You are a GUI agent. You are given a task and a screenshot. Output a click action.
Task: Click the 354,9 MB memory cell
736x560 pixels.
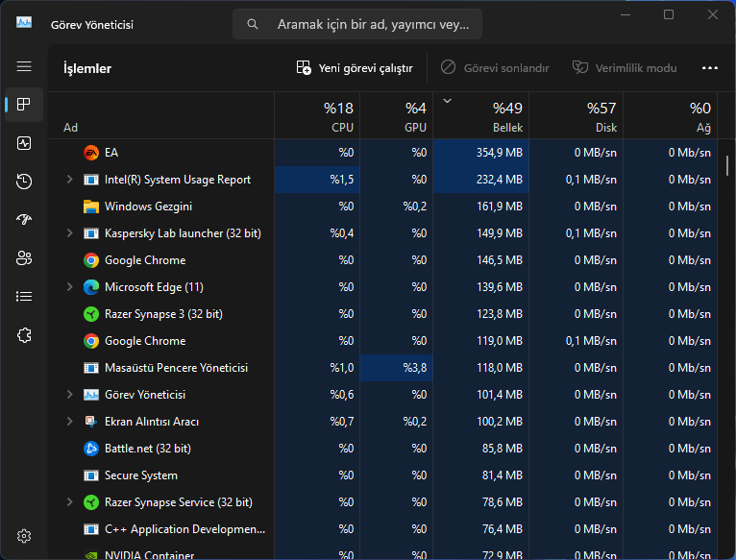481,153
